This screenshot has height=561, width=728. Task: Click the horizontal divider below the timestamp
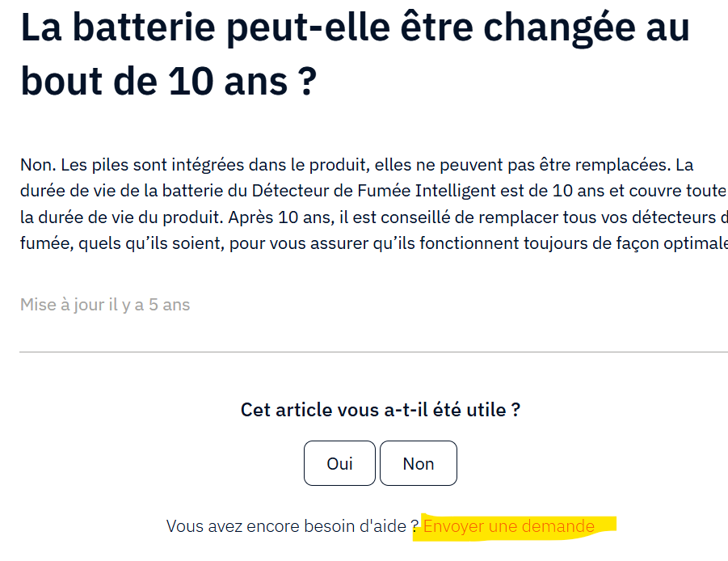pos(373,352)
